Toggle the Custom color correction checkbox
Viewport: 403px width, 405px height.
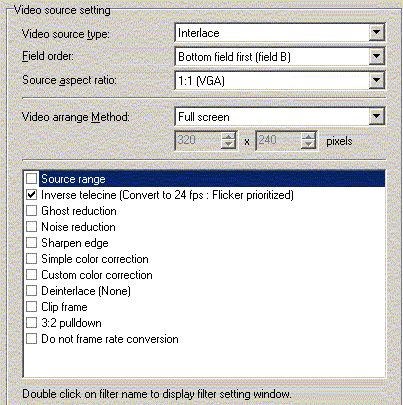coord(31,275)
